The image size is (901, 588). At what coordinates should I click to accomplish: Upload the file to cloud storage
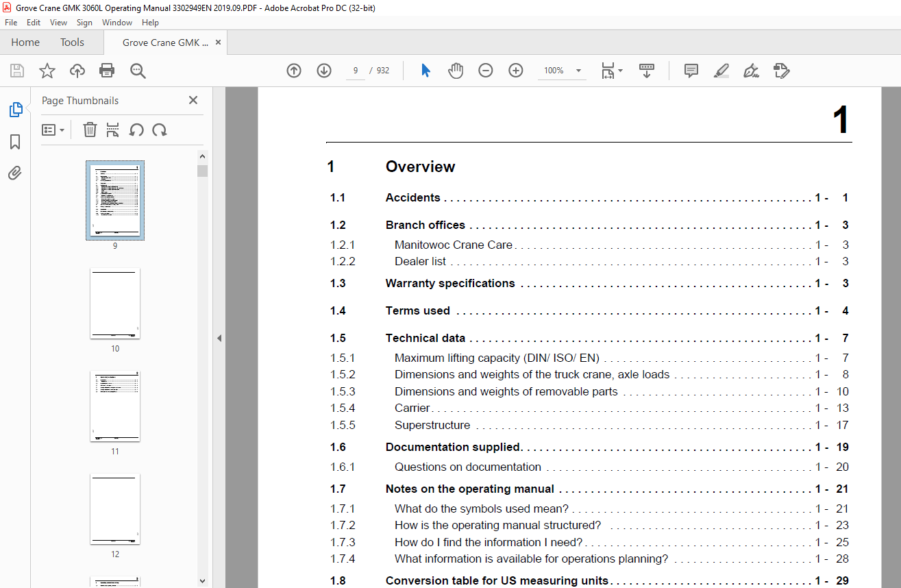click(77, 71)
